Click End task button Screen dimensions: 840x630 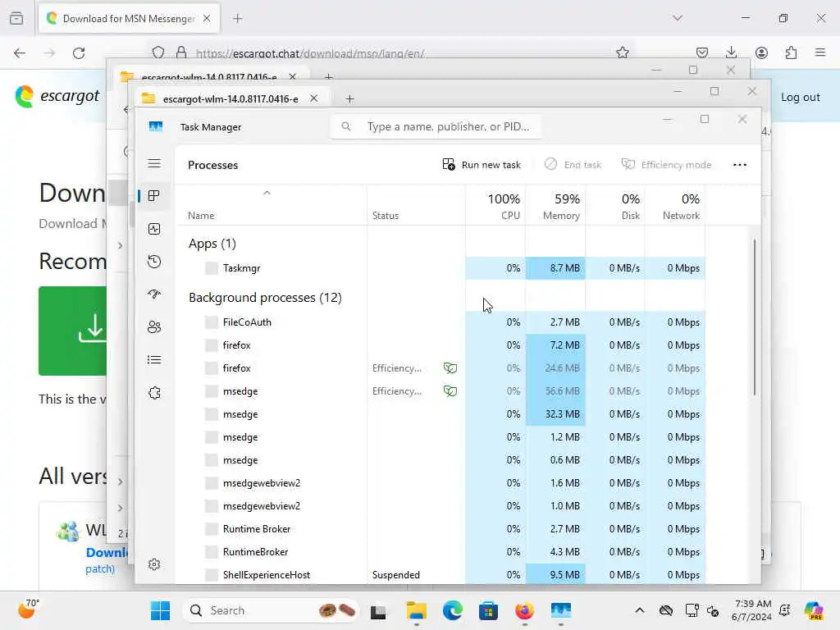click(573, 164)
